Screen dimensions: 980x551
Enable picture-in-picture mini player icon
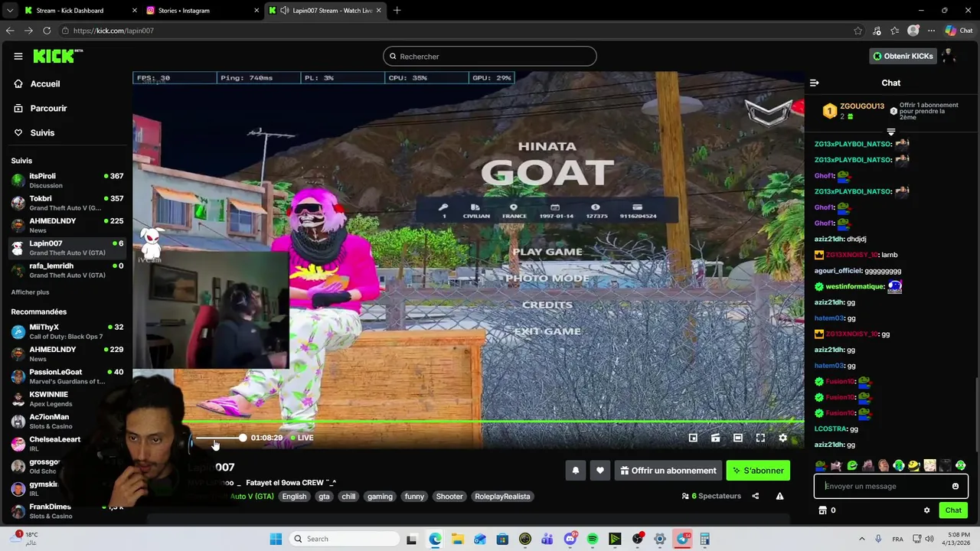(x=693, y=438)
